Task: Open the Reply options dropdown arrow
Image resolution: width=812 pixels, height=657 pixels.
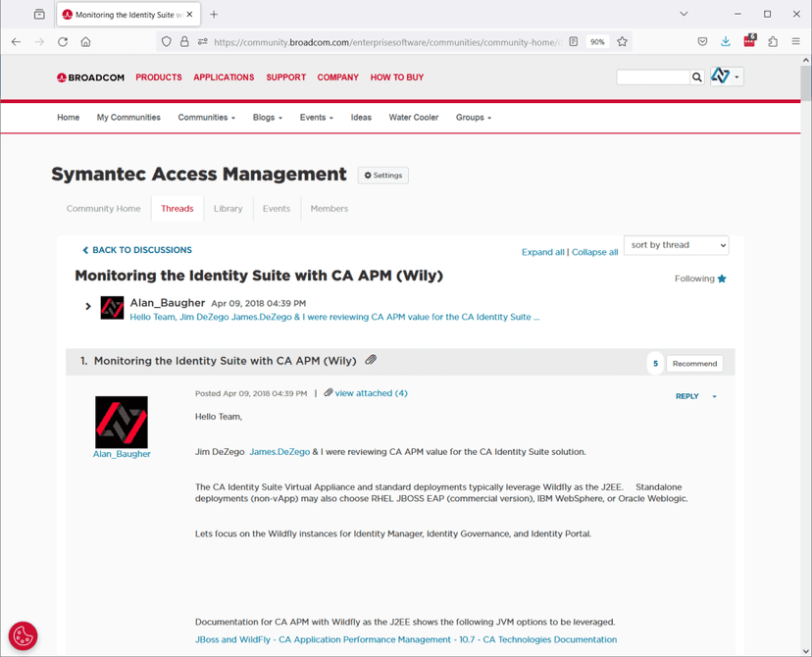Action: pyautogui.click(x=714, y=396)
